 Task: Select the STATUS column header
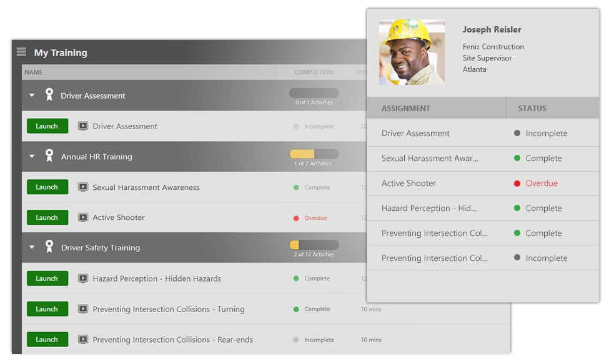532,108
